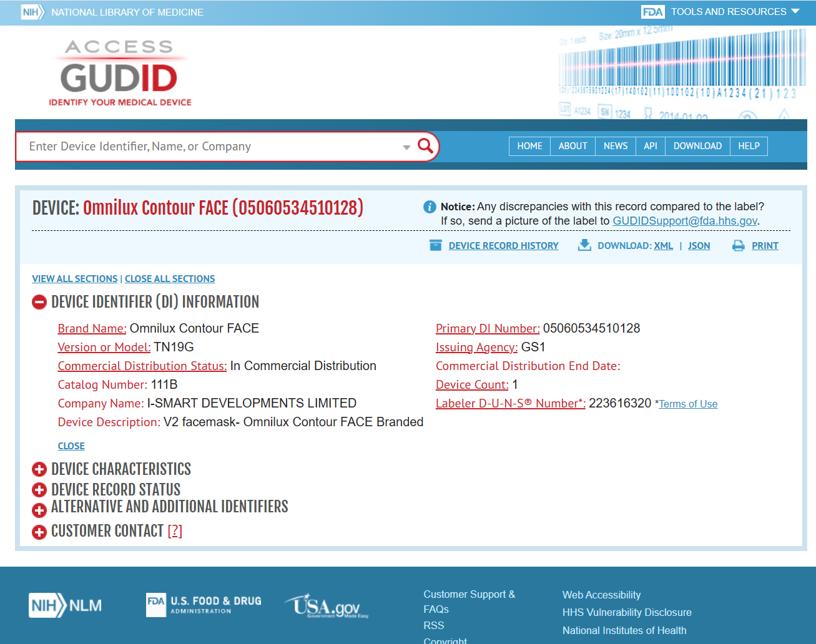Open the Device Count definition link
The height and width of the screenshot is (644, 816).
[472, 385]
